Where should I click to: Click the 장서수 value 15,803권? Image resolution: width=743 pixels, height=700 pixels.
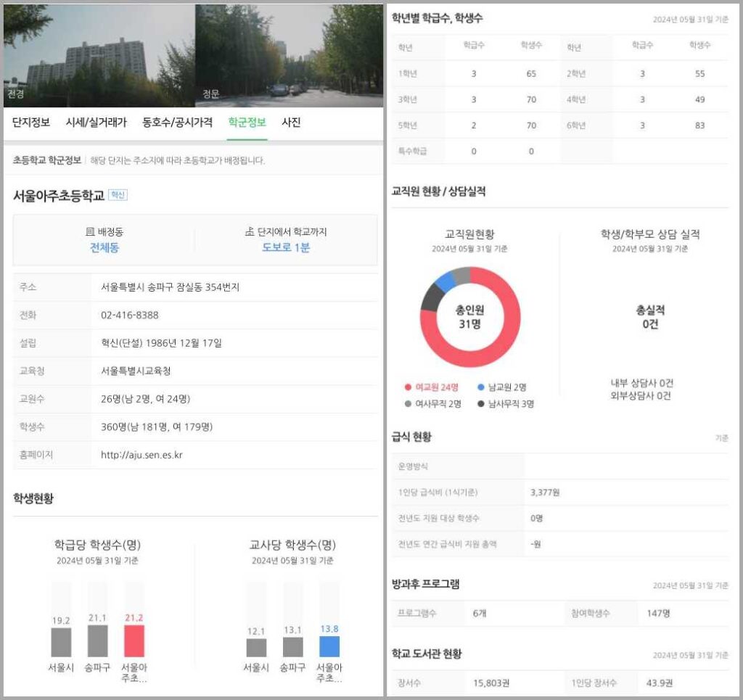tap(491, 683)
